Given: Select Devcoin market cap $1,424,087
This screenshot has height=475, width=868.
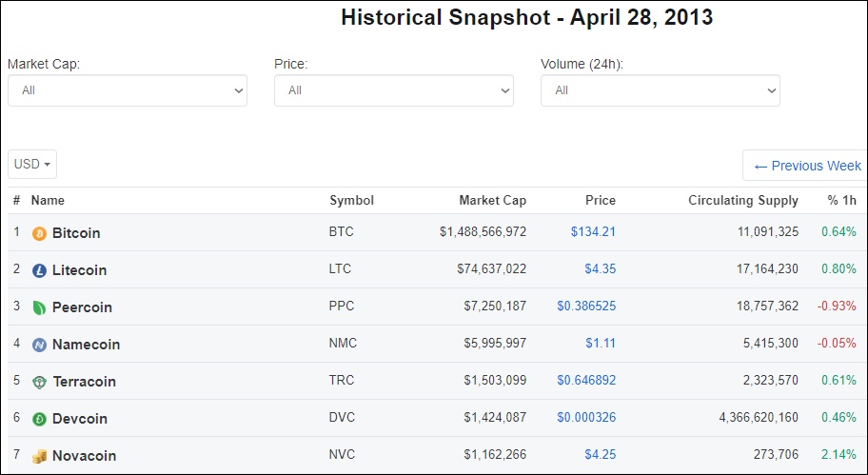Looking at the screenshot, I should 495,417.
